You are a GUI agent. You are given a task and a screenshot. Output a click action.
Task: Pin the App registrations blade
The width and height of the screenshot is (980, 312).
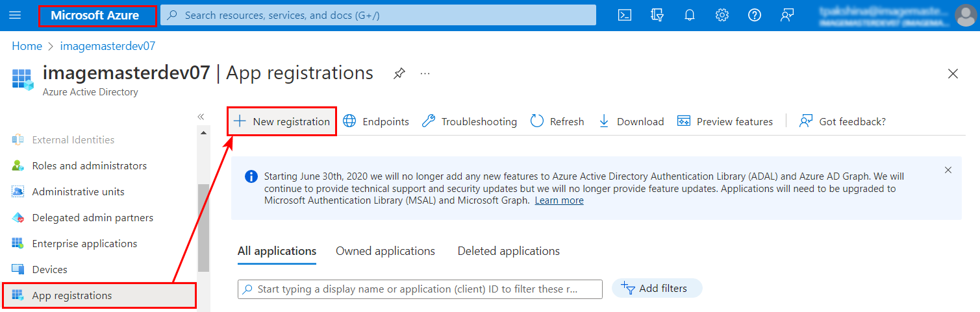399,73
